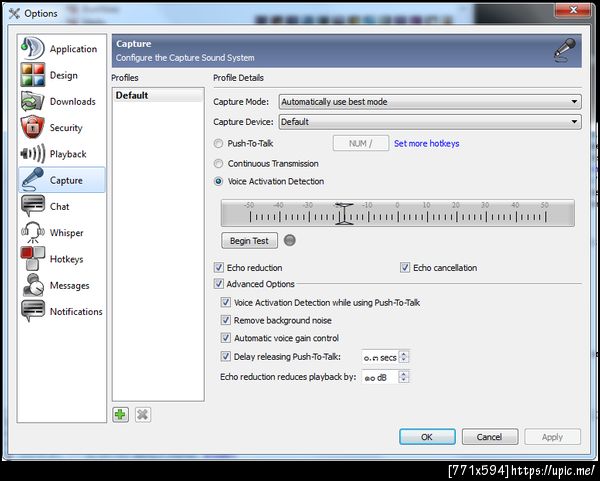Click the test indicator light beside Begin Test
Viewport: 600px width, 481px height.
tap(290, 240)
